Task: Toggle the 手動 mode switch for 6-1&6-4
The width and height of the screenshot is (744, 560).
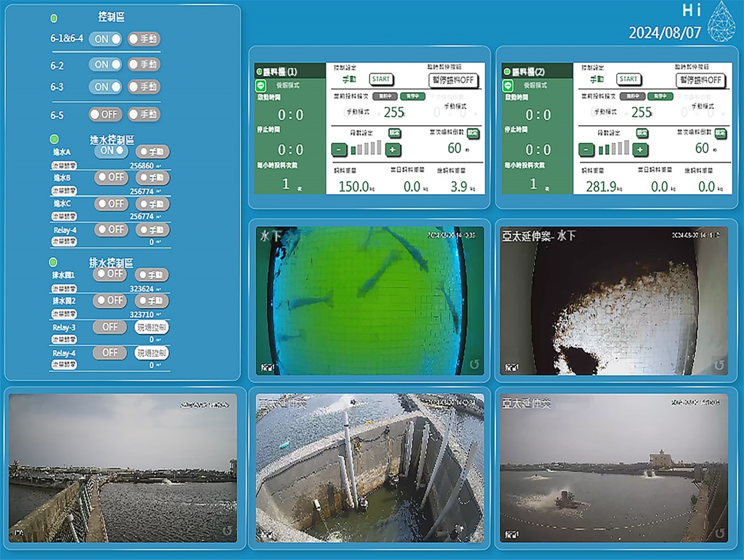Action: pyautogui.click(x=144, y=39)
